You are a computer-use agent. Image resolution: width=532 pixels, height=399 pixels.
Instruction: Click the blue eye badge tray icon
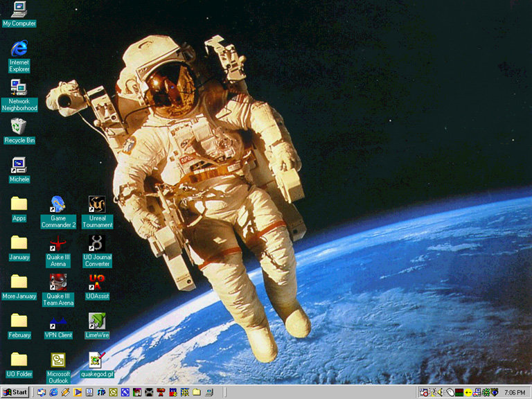pos(495,392)
